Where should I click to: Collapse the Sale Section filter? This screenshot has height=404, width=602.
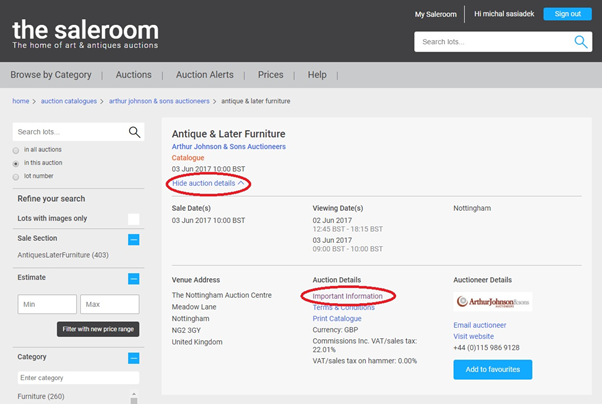[x=134, y=240]
